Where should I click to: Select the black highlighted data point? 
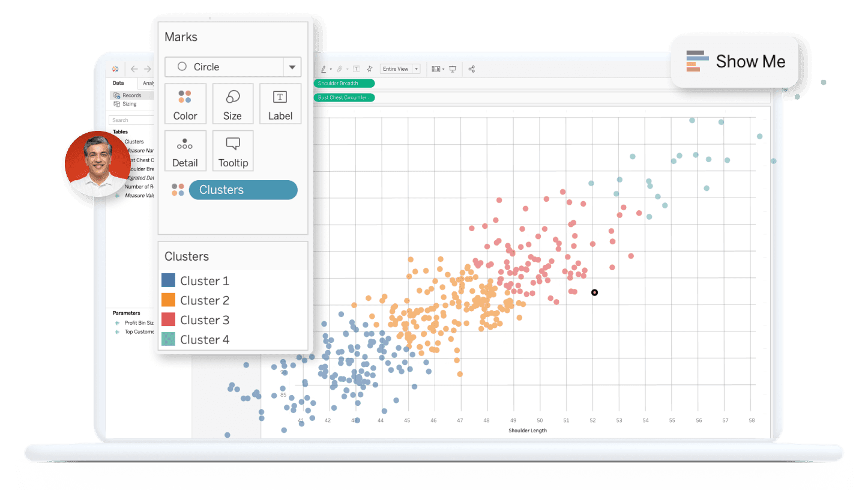(x=594, y=292)
